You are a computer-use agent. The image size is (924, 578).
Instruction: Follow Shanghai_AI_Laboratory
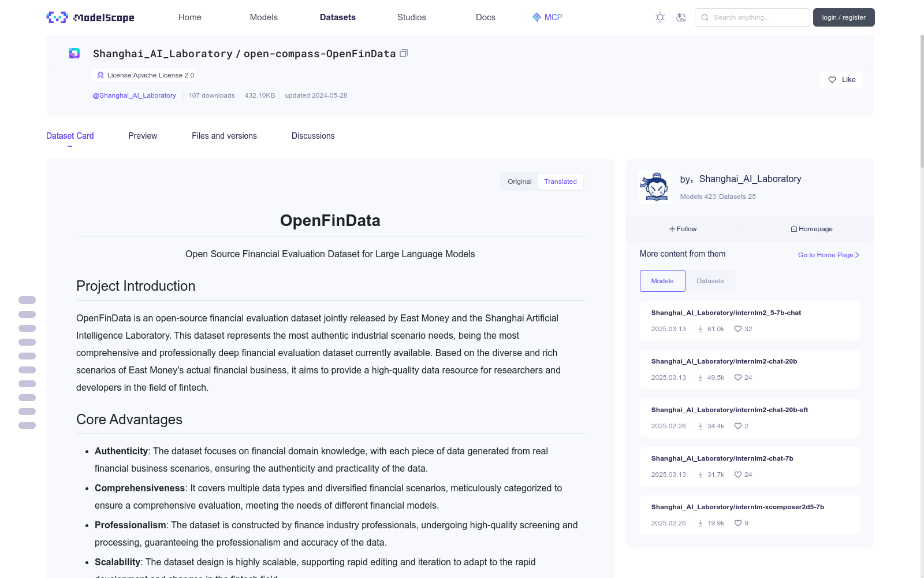[x=683, y=229]
